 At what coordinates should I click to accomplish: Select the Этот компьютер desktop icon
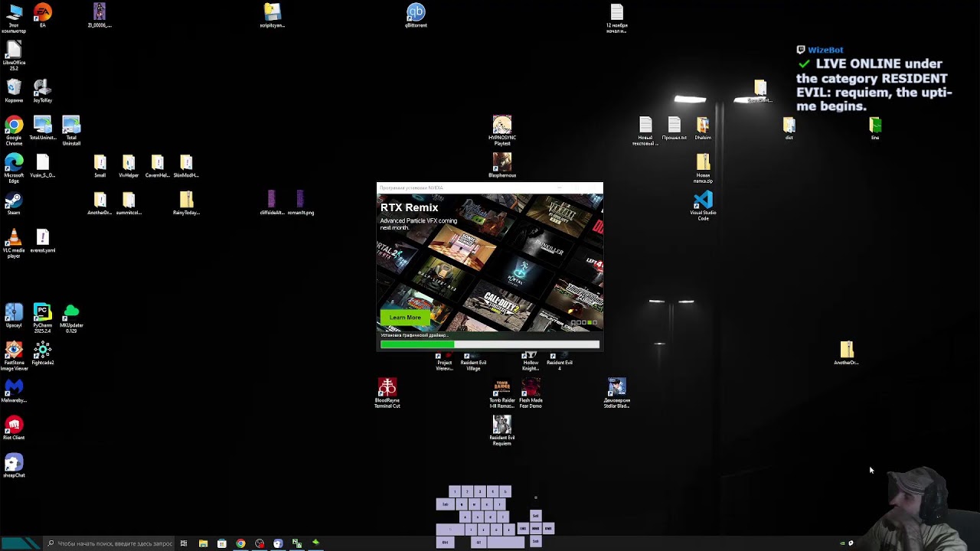[x=14, y=18]
